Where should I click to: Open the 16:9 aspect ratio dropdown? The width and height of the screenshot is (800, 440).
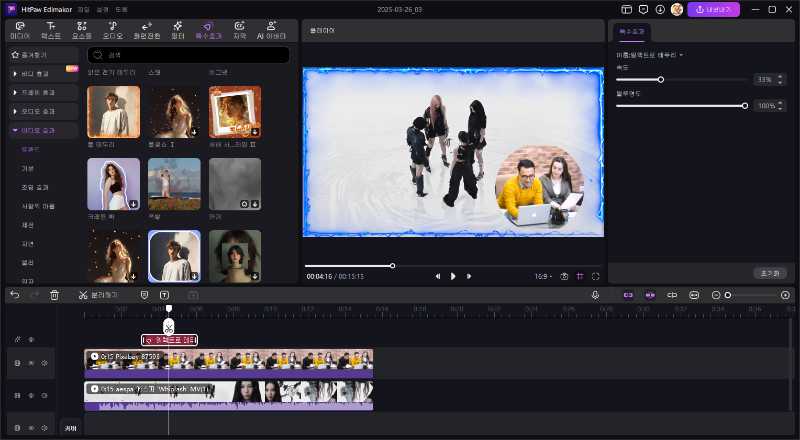[x=543, y=276]
